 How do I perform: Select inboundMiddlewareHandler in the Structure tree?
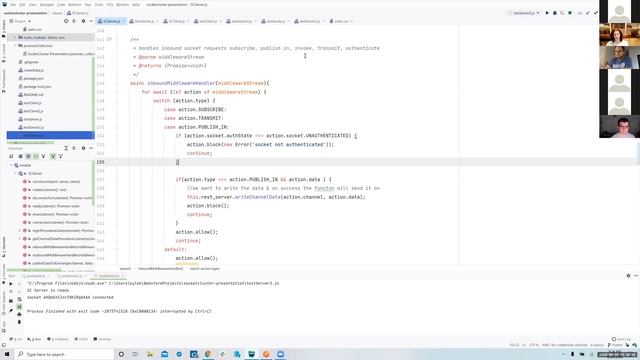point(58,247)
